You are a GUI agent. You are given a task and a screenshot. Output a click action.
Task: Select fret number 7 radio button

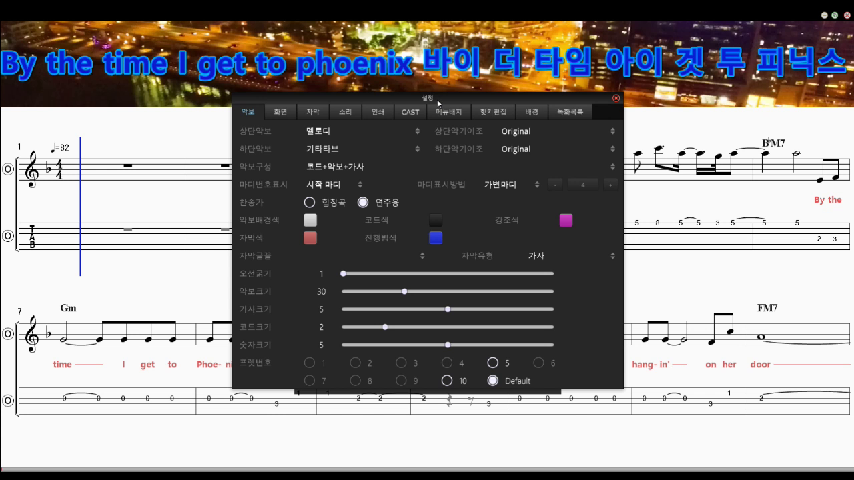pos(309,381)
